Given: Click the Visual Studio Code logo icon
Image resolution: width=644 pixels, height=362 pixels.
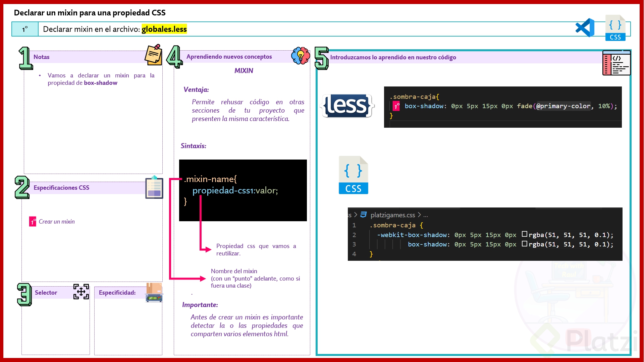Looking at the screenshot, I should [585, 28].
